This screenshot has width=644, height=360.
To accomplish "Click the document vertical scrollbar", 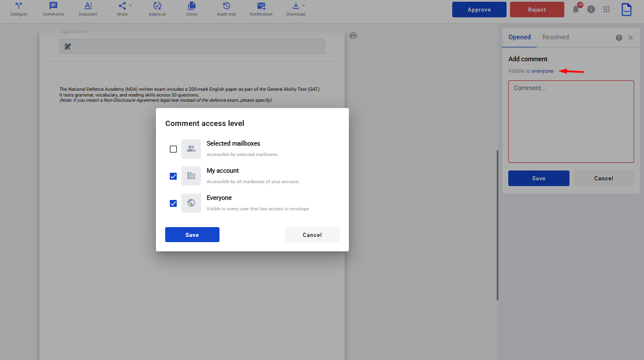I will coord(497,225).
